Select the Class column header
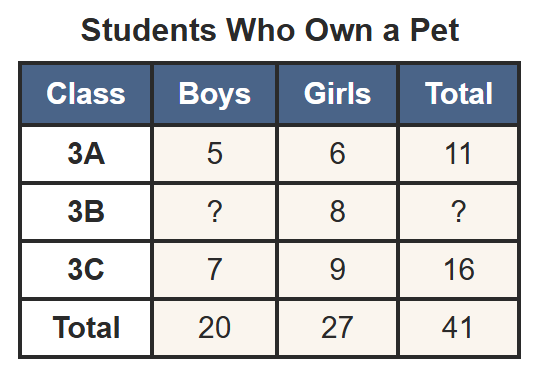 coord(86,94)
